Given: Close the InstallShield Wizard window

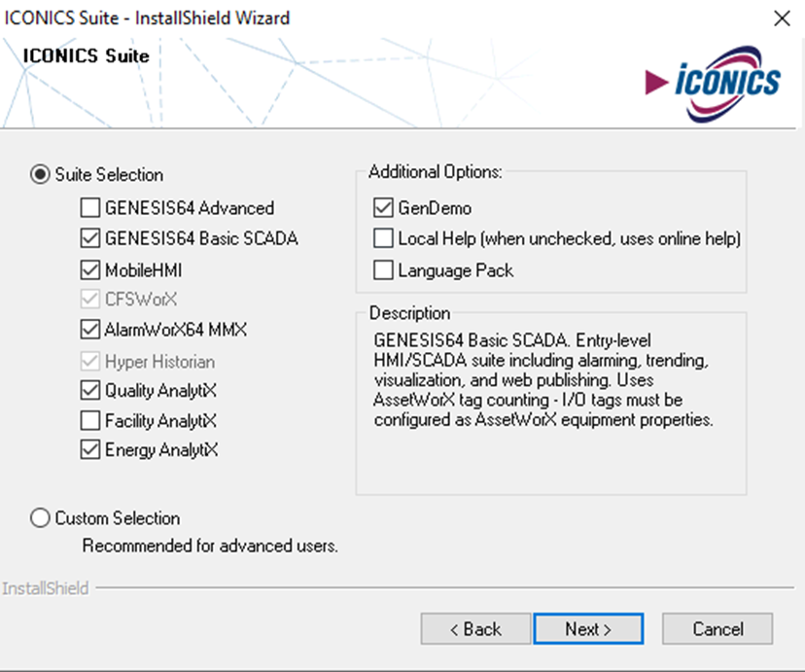Looking at the screenshot, I should (x=782, y=18).
